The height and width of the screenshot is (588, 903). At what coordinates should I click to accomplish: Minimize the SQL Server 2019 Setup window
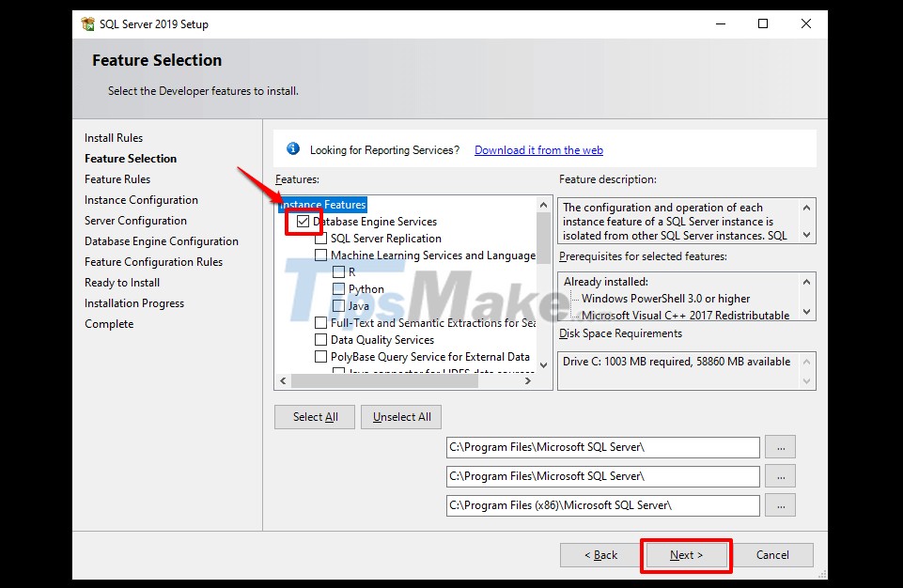click(721, 23)
